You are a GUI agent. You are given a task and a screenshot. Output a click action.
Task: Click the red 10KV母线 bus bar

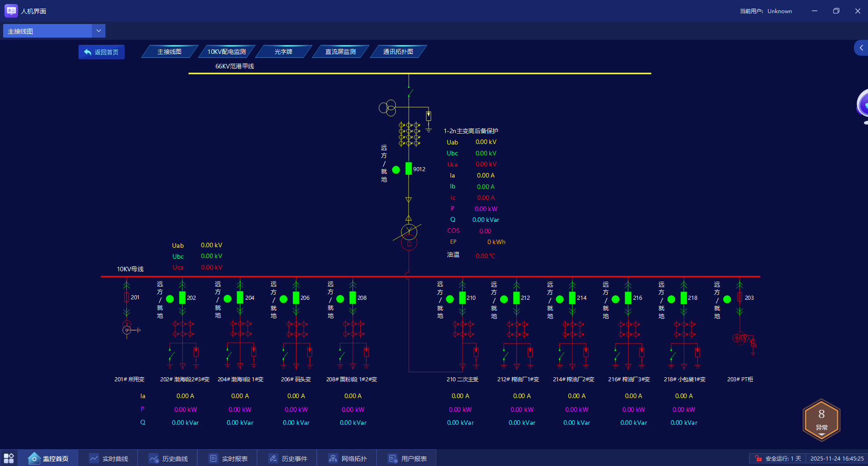pyautogui.click(x=430, y=276)
